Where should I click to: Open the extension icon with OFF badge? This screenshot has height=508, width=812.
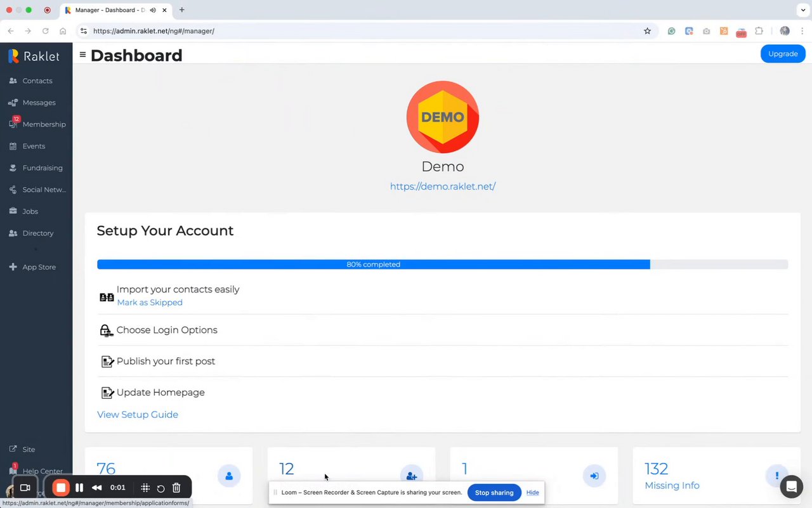741,32
